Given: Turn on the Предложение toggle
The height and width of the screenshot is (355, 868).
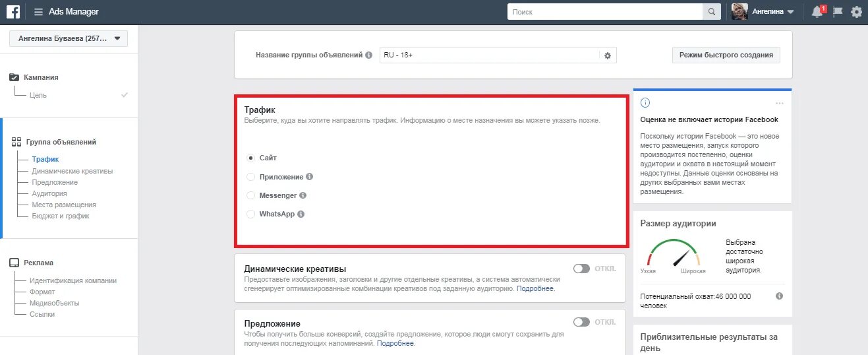Looking at the screenshot, I should pyautogui.click(x=581, y=322).
